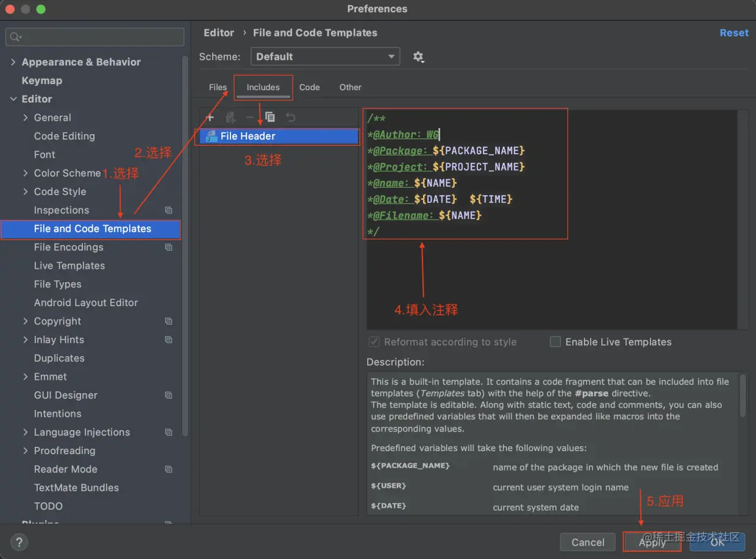Click the project-level icon beside Copyright
This screenshot has height=559, width=756.
tap(169, 321)
